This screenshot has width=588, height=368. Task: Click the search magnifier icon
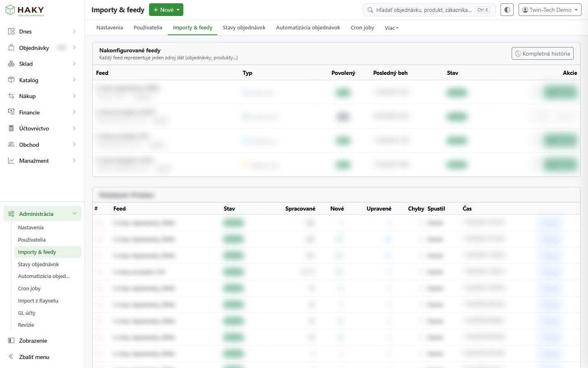[x=370, y=10]
